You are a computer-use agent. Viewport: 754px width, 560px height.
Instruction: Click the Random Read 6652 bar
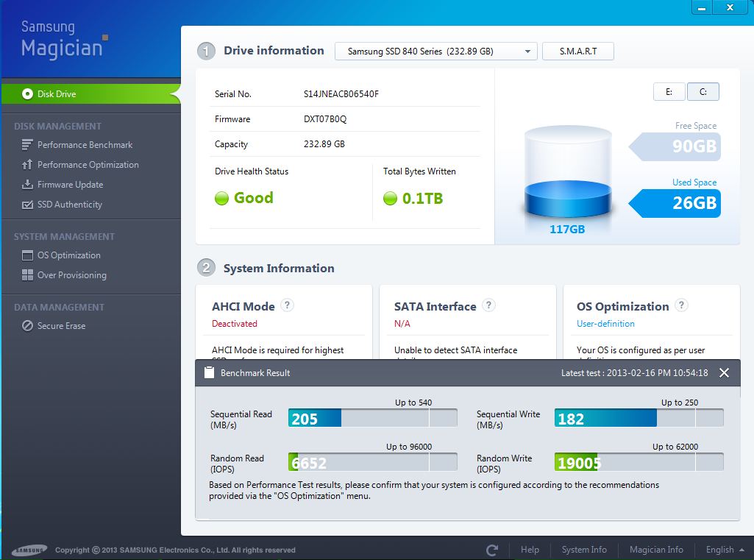(x=373, y=462)
